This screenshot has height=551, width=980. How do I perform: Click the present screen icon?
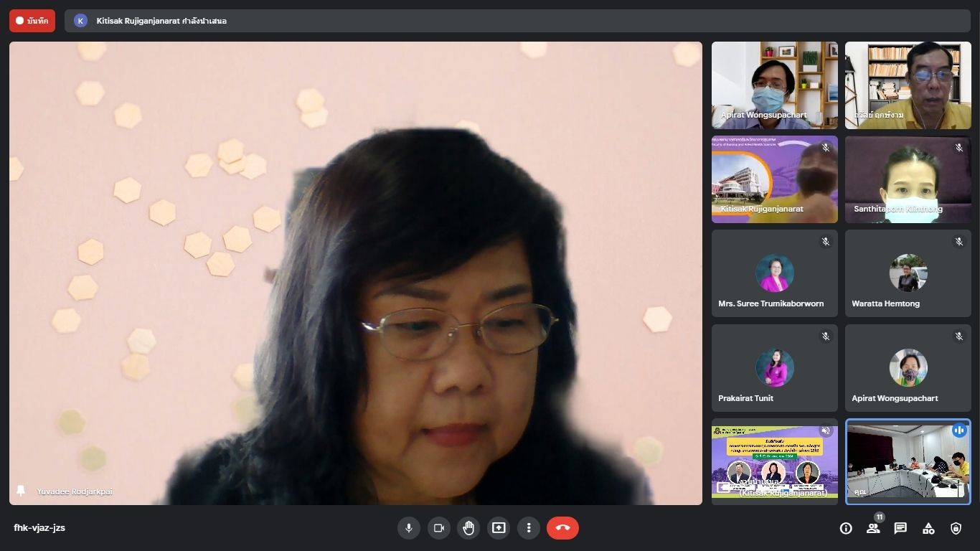499,528
